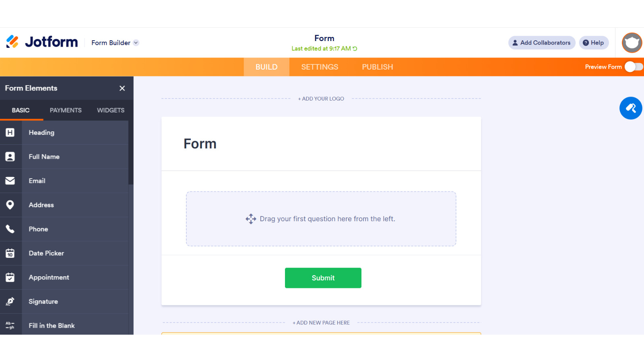
Task: Toggle the Preview Form switch
Action: [634, 67]
